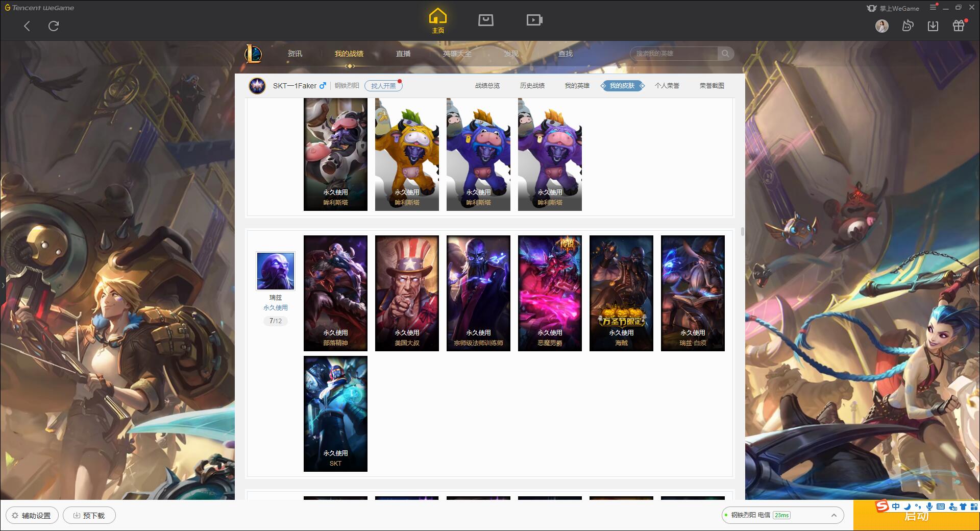
Task: Open the user profile avatar in header
Action: tap(881, 26)
